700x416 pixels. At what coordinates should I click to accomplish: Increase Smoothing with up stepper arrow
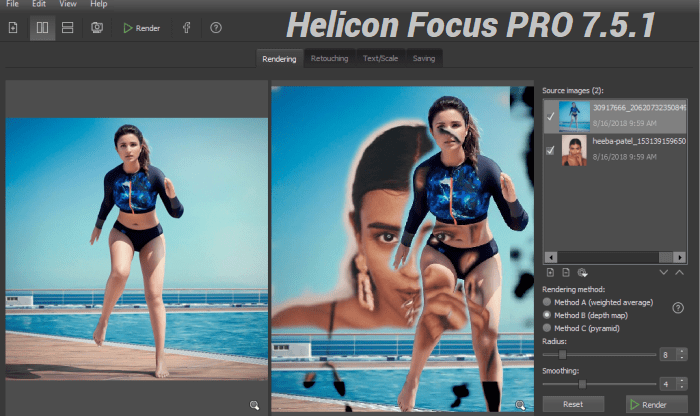pyautogui.click(x=682, y=381)
